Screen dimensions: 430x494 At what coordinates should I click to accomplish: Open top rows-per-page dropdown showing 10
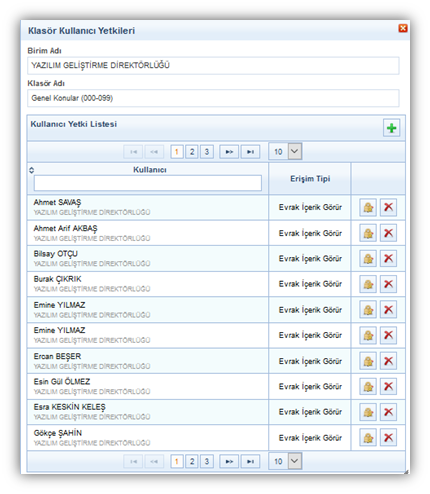[285, 152]
